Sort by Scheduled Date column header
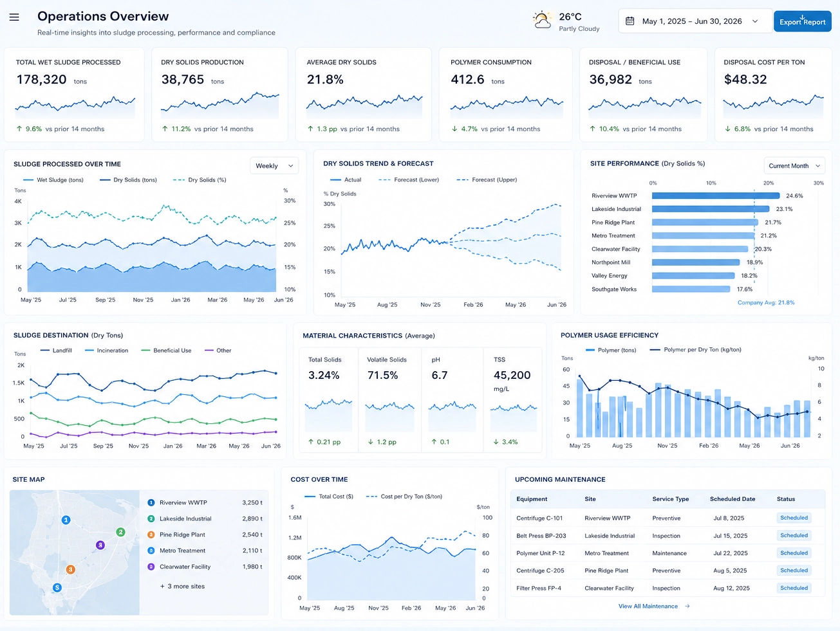 733,499
